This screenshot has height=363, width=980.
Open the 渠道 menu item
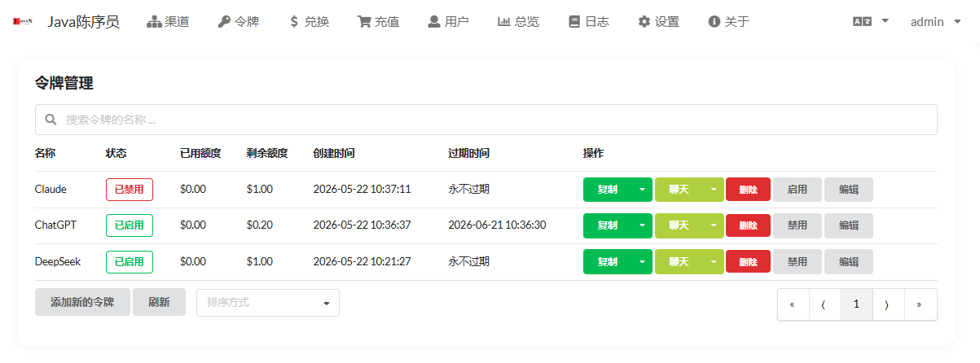(x=168, y=22)
